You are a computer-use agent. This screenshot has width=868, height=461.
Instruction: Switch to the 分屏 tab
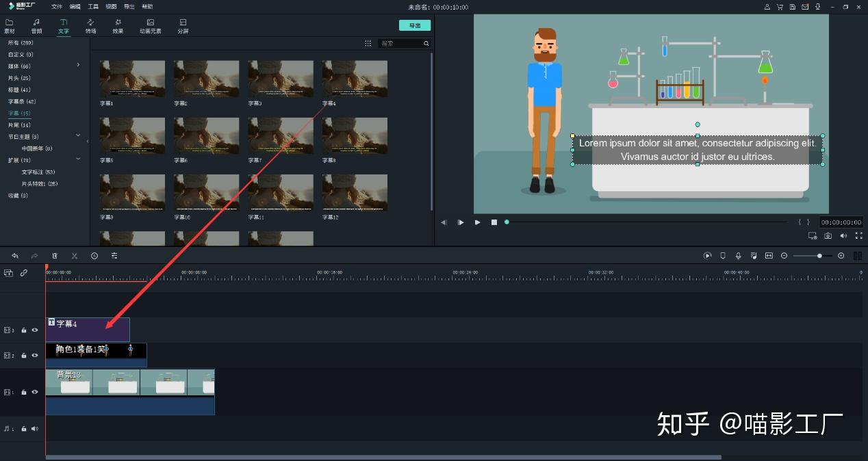[x=183, y=26]
